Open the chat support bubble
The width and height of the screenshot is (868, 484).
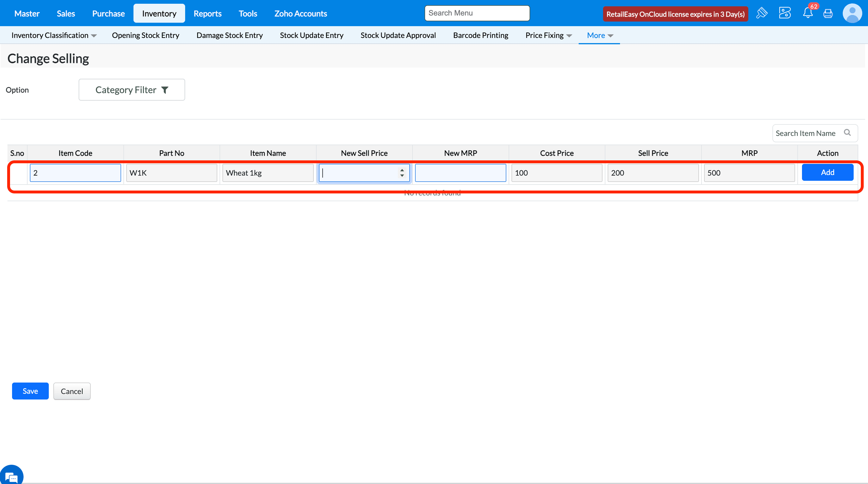coord(11,477)
